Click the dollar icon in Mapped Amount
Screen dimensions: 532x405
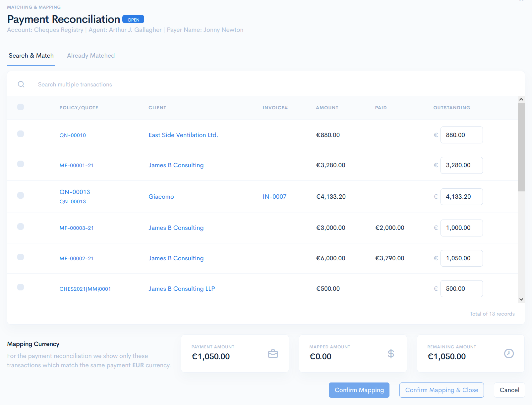pos(391,354)
